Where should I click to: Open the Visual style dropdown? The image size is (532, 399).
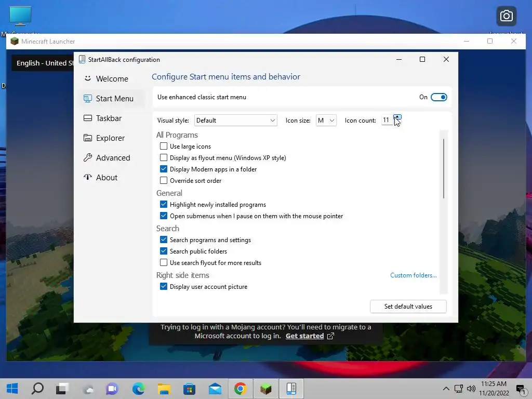(x=235, y=121)
